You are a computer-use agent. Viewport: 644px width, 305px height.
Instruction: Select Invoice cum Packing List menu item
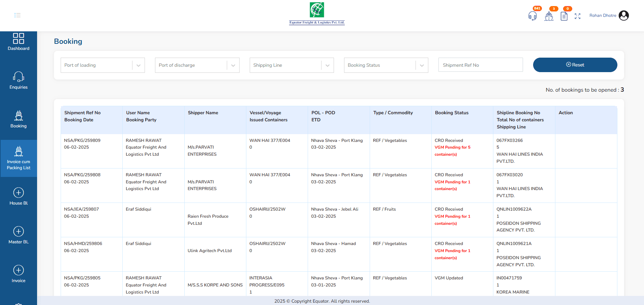(x=19, y=158)
